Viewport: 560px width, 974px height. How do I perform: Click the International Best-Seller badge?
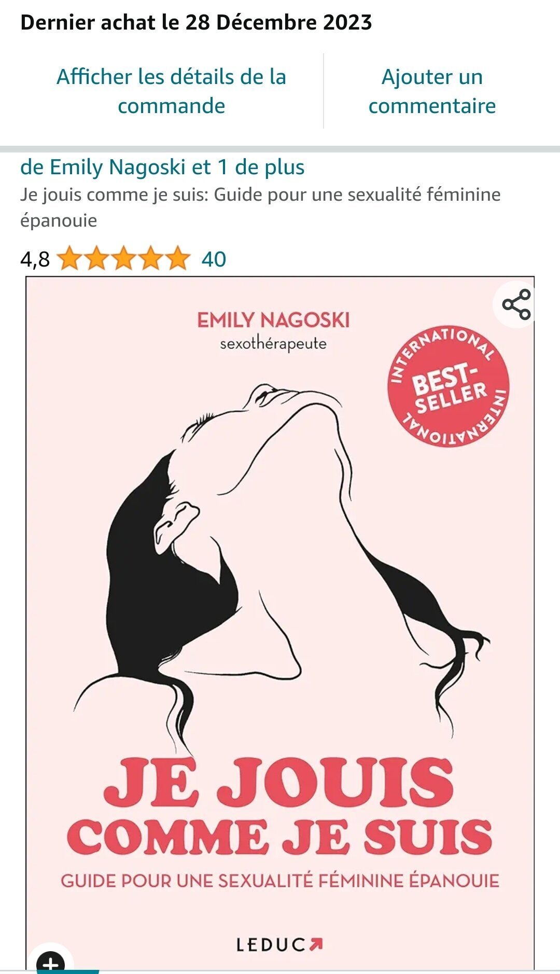(x=449, y=386)
